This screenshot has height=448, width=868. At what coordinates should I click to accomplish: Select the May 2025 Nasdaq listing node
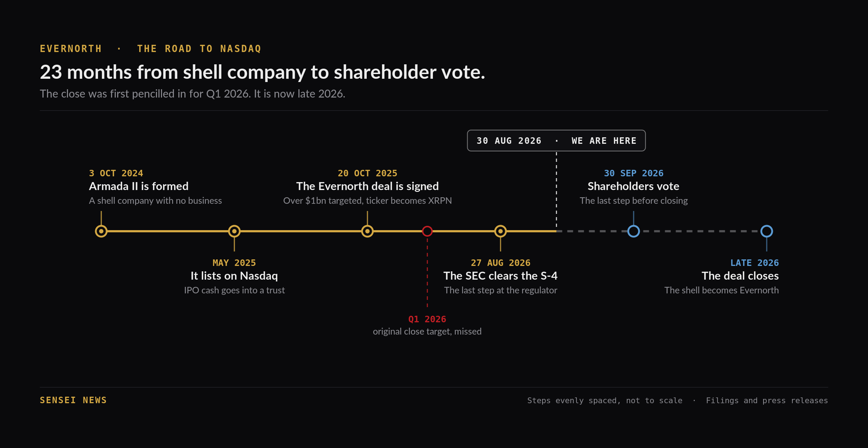(x=234, y=231)
